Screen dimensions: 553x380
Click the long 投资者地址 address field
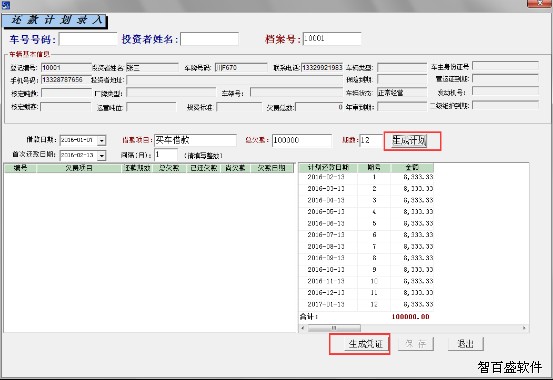[x=235, y=80]
